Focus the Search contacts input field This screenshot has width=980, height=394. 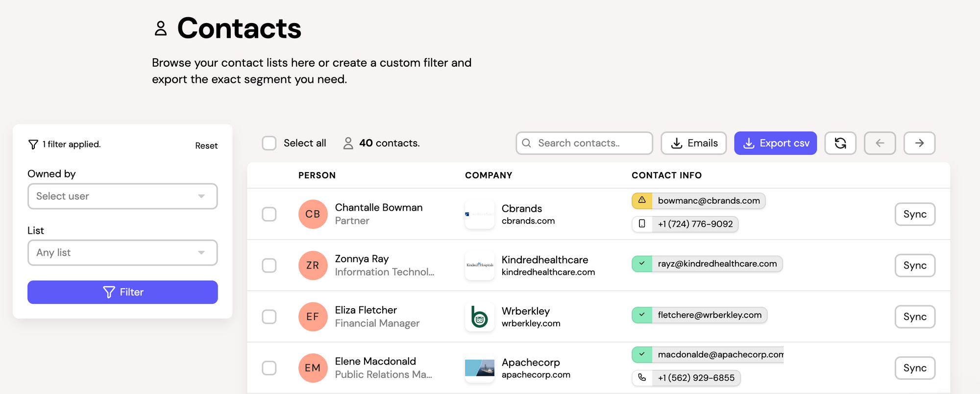coord(588,143)
